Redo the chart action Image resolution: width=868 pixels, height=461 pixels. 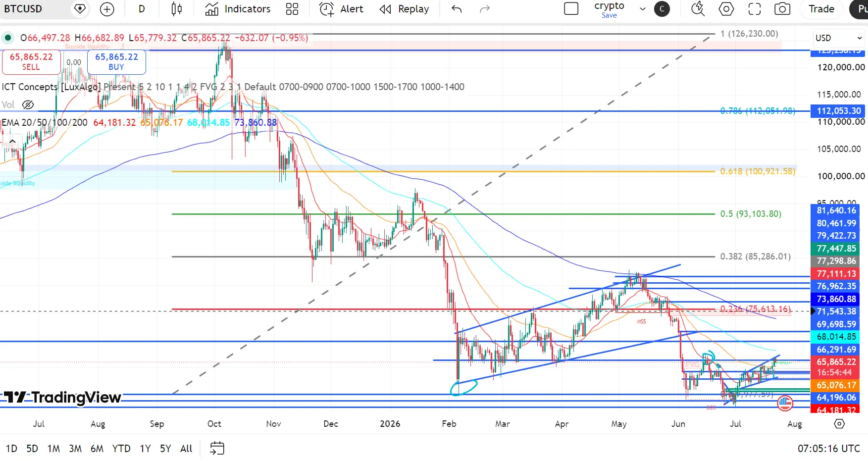coord(485,9)
